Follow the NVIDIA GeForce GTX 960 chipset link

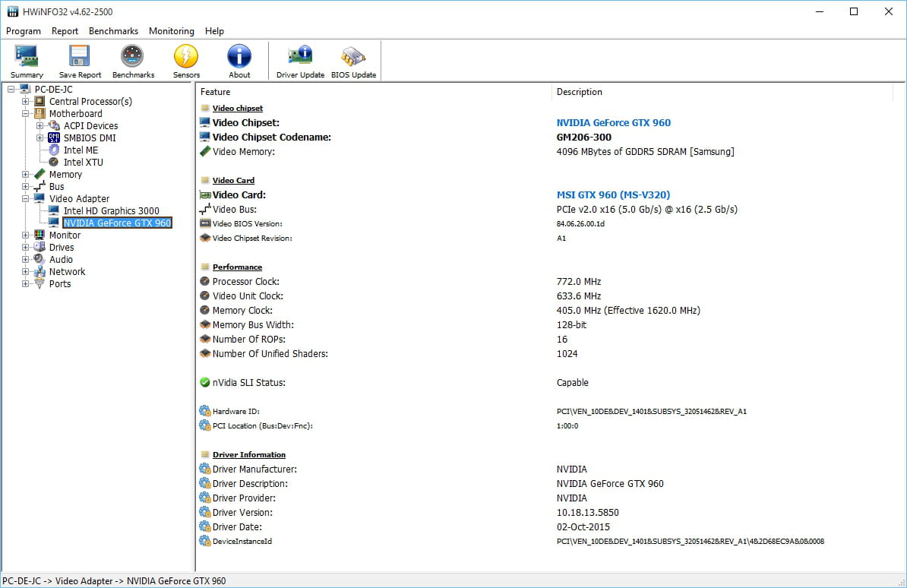[613, 123]
